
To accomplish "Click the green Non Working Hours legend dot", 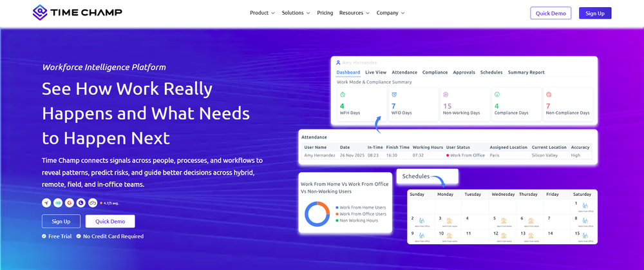I will (337, 220).
